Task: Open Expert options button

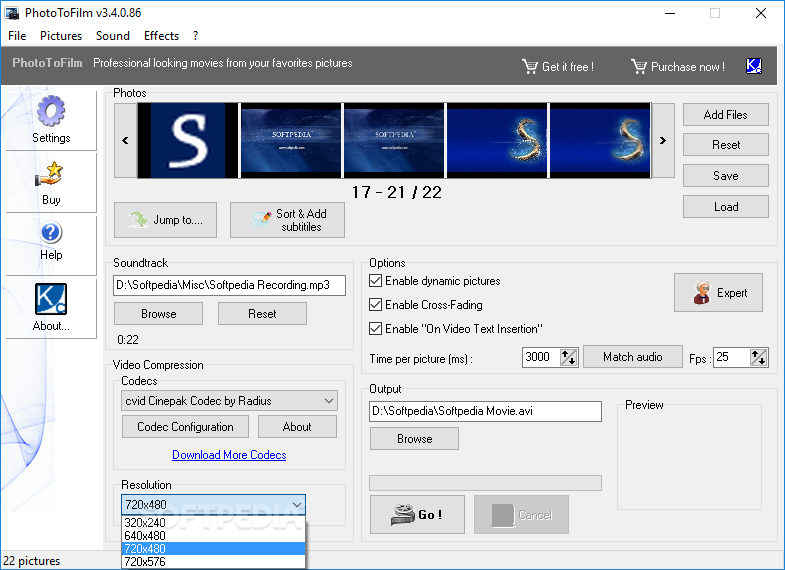Action: 718,293
